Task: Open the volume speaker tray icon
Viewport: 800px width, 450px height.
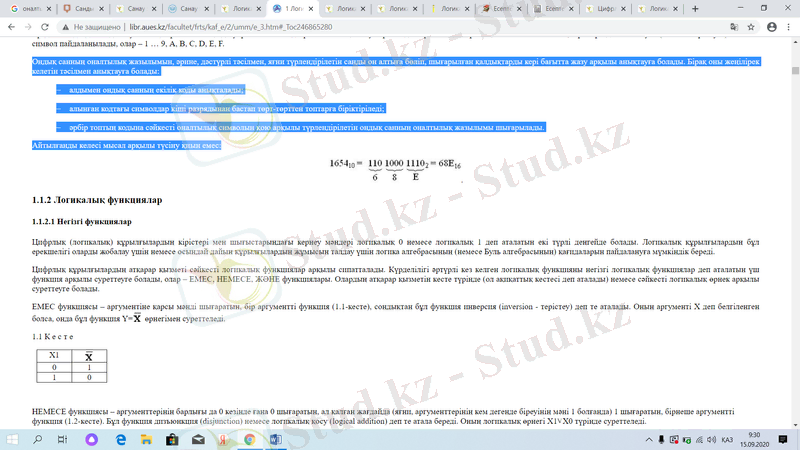Action: [x=712, y=439]
